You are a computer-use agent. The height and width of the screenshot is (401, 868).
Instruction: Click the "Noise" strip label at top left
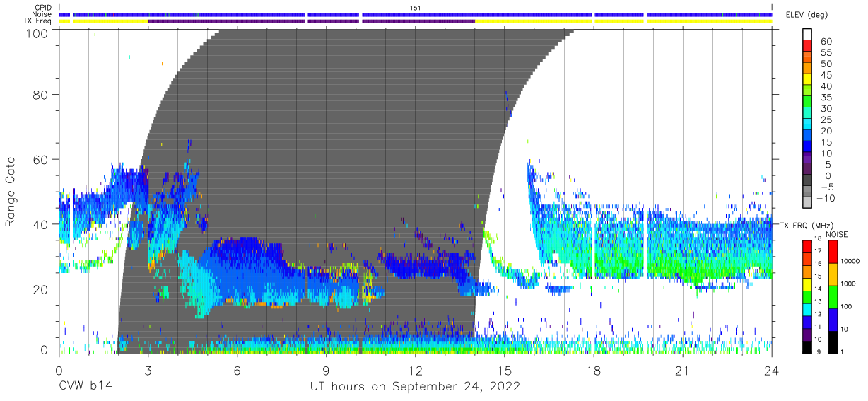coord(43,14)
